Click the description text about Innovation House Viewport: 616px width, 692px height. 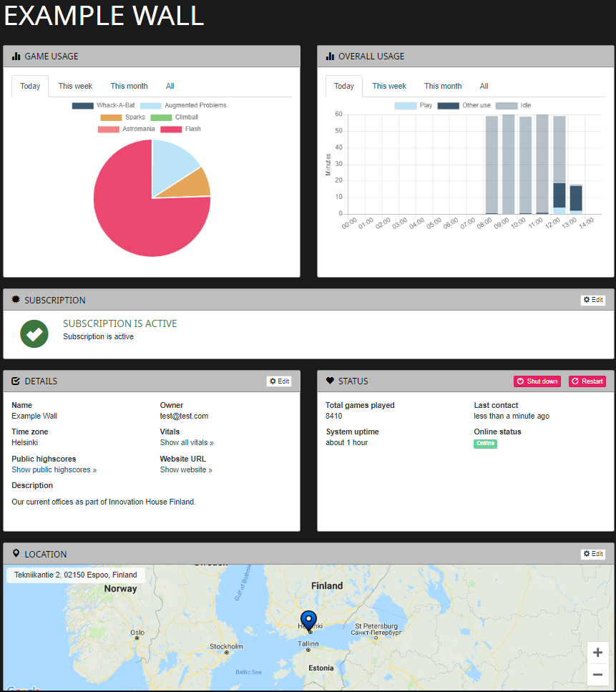(104, 502)
